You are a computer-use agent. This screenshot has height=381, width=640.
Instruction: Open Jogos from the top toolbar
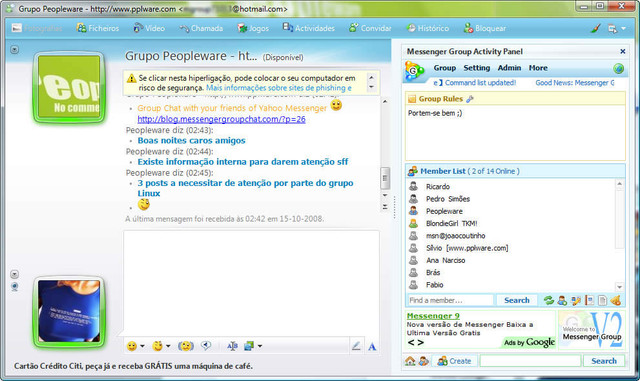(x=253, y=28)
